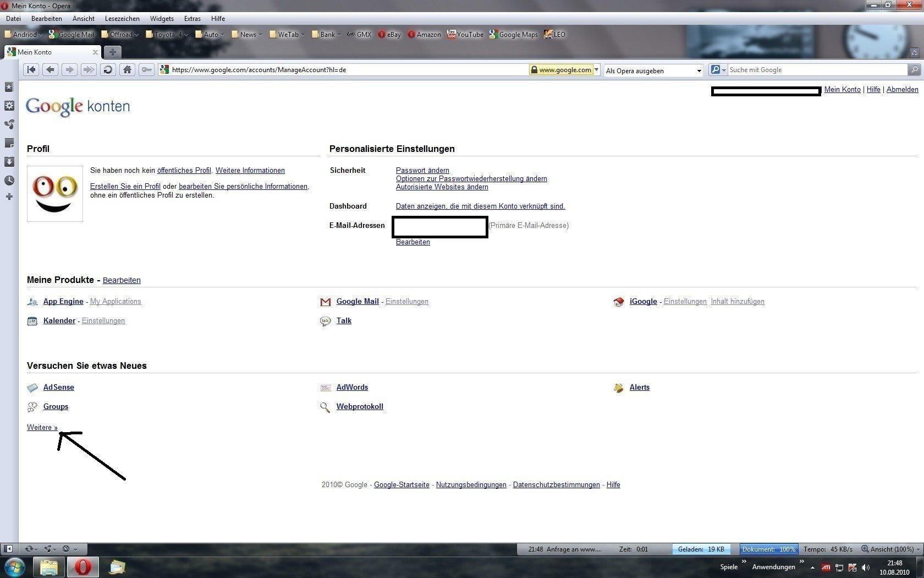Reload the page with the Reload button

(108, 70)
